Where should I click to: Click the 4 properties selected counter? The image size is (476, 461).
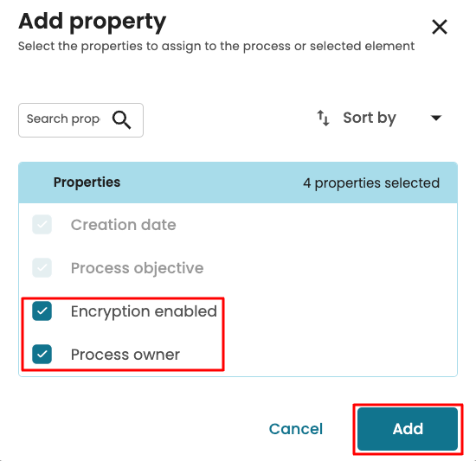click(371, 182)
